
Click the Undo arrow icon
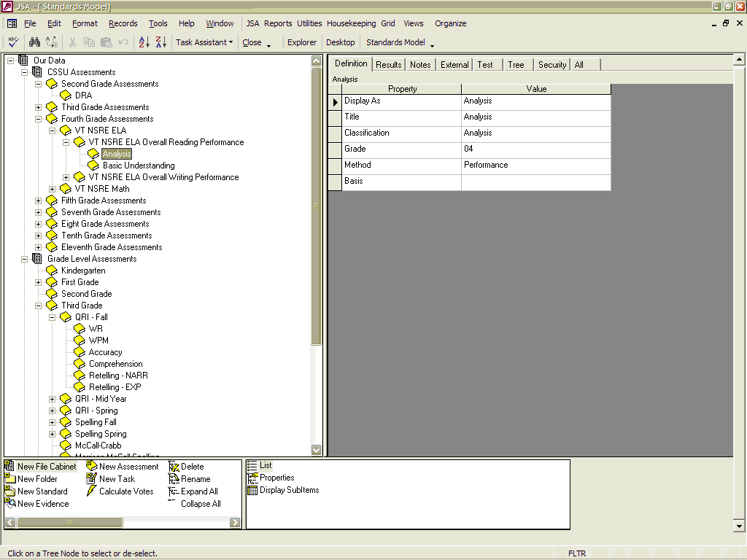coord(123,42)
